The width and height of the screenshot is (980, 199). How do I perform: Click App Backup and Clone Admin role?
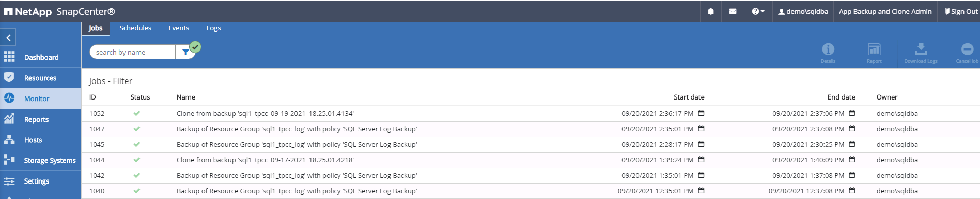tap(885, 11)
